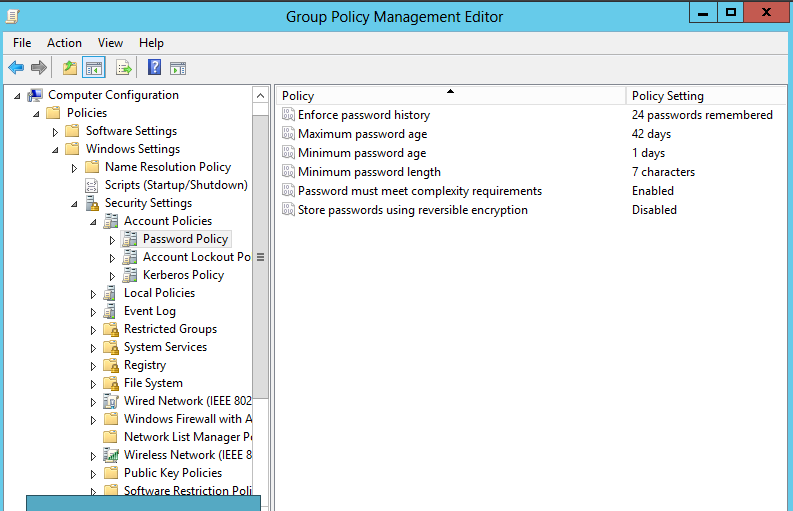Image resolution: width=793 pixels, height=511 pixels.
Task: Close the Group Policy Management Editor window
Action: click(767, 13)
